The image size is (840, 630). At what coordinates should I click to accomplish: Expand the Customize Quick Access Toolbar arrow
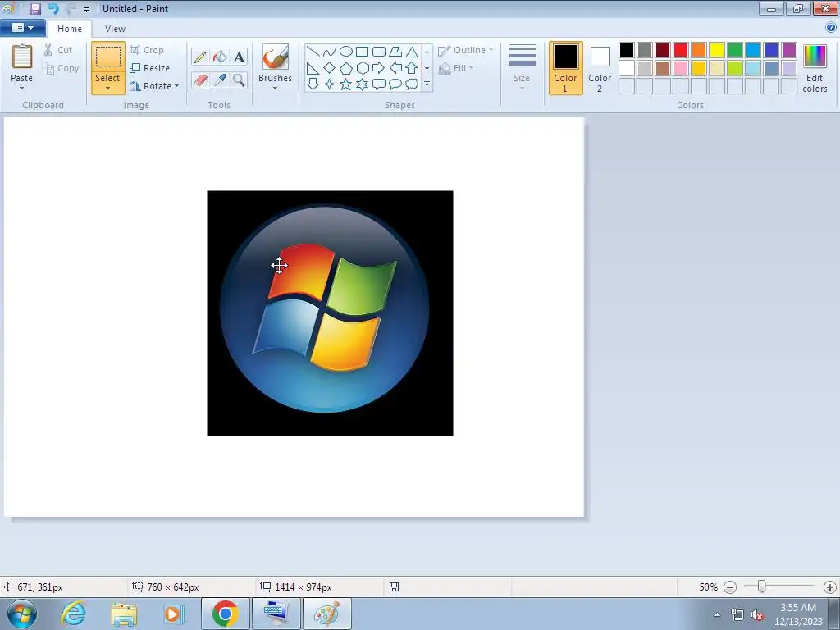pos(86,9)
